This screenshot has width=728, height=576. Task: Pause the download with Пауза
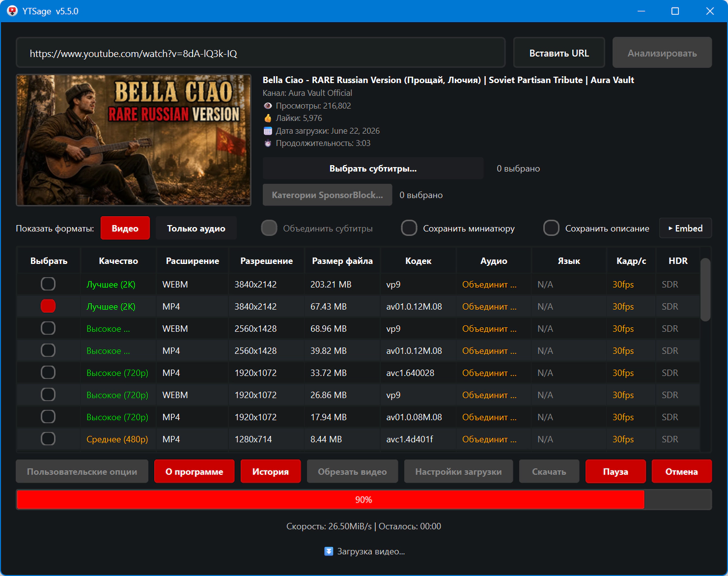616,471
